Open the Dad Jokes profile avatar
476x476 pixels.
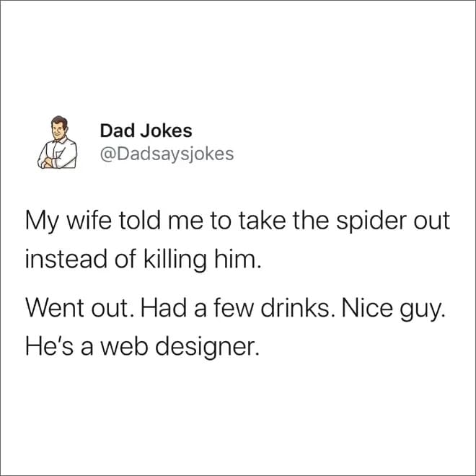click(58, 142)
